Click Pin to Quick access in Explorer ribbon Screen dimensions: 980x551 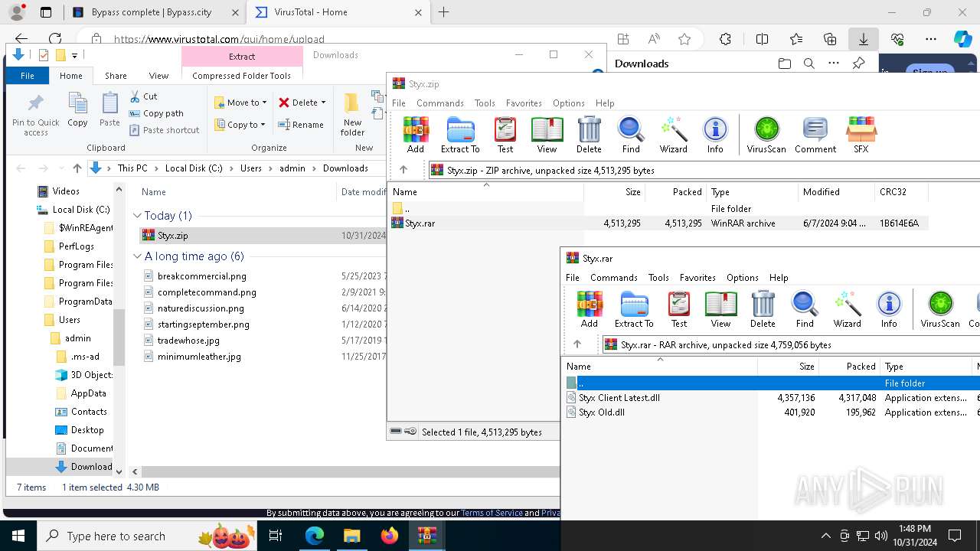click(x=35, y=116)
